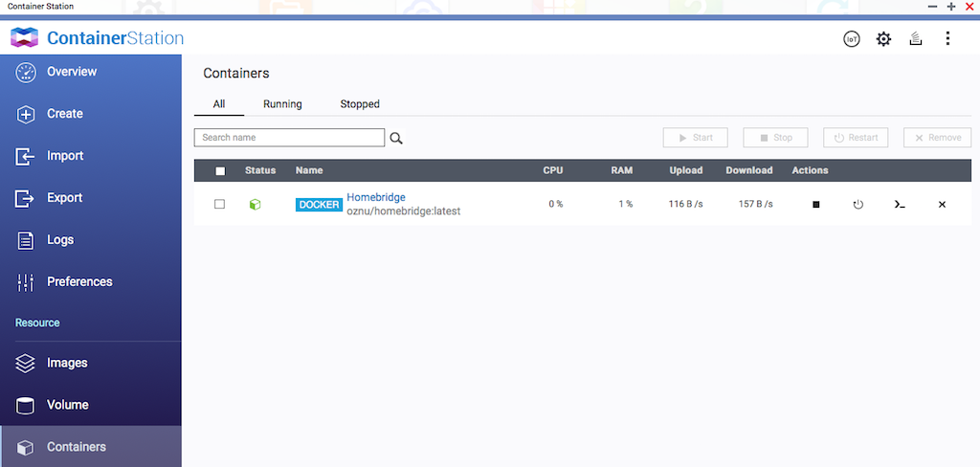The height and width of the screenshot is (467, 980).
Task: Click the IoT icon in header
Action: pyautogui.click(x=851, y=39)
